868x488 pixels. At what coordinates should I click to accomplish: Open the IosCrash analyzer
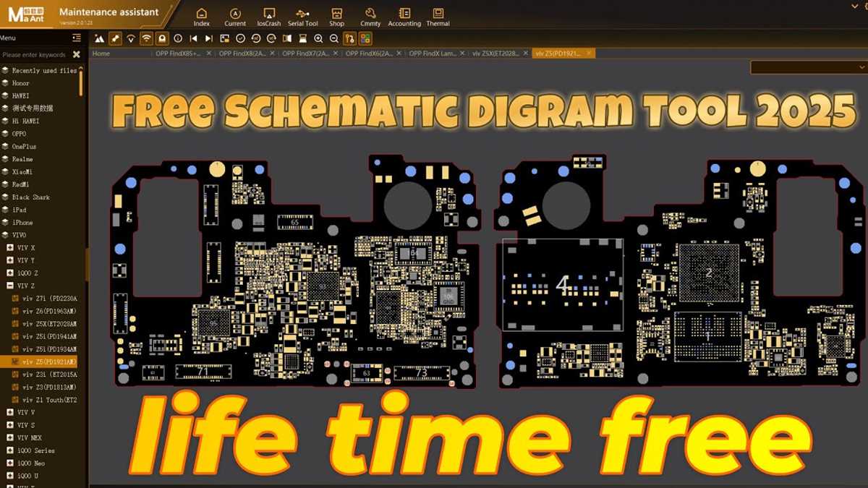(269, 17)
